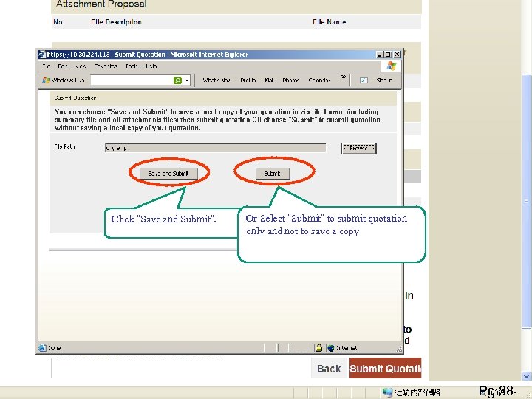Click the background page vertical scrollbar thumb

click(526, 202)
